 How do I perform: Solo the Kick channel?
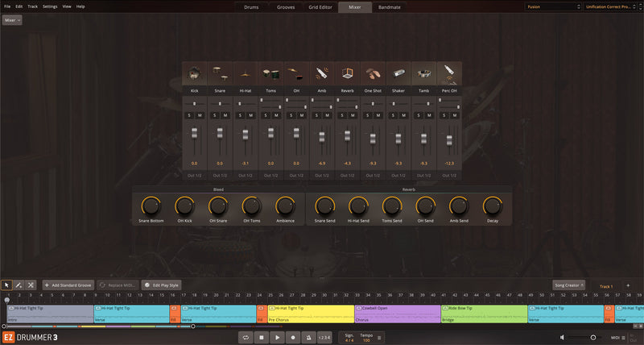tap(189, 115)
